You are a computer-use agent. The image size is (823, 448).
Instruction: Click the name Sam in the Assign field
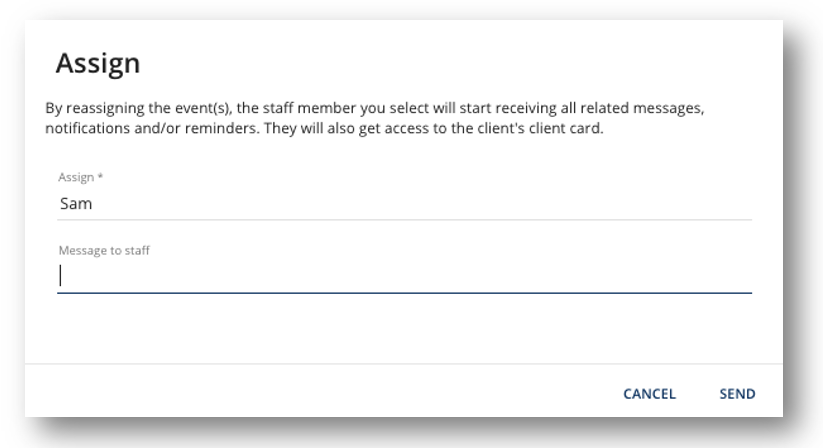click(x=76, y=204)
